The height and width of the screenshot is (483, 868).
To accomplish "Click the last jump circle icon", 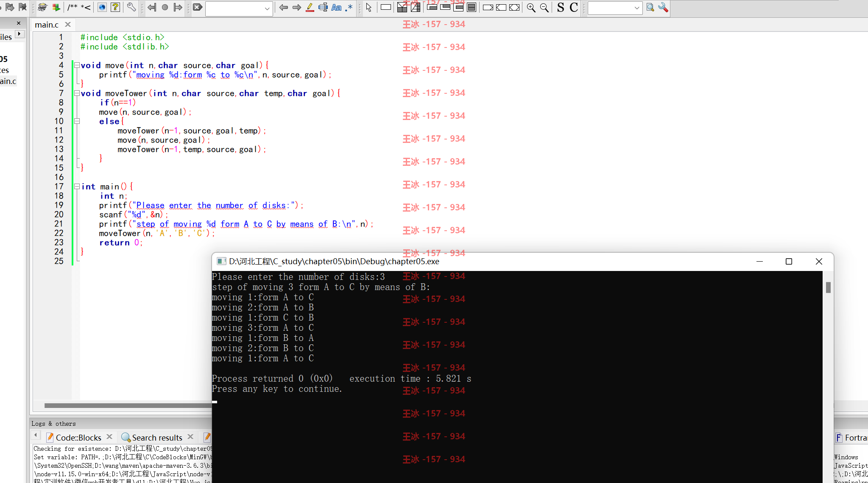I will (x=165, y=7).
